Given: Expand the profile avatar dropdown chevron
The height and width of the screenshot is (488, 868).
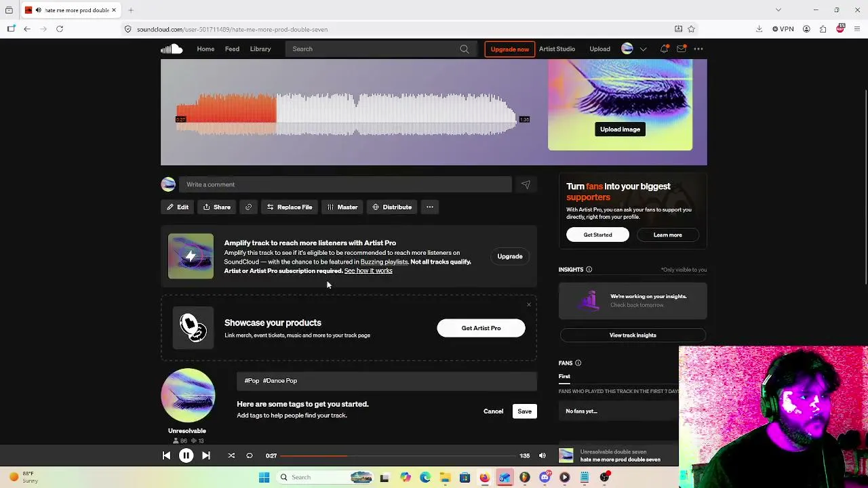Looking at the screenshot, I should point(644,49).
